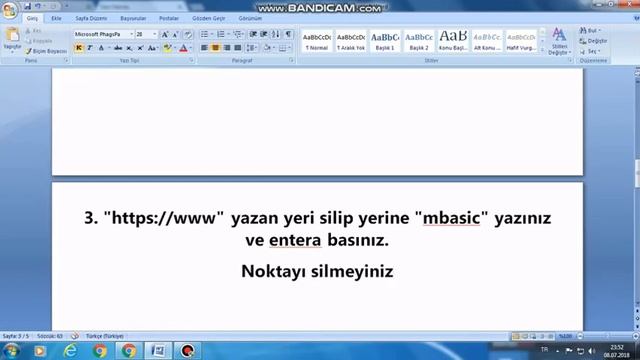640x360 pixels.
Task: Increase paragraph indent
Action: click(x=264, y=34)
